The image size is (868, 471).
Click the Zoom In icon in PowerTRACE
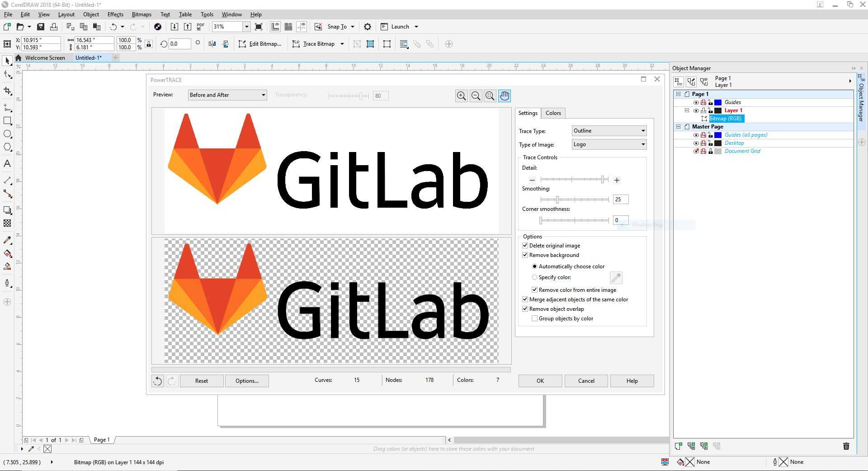click(461, 96)
